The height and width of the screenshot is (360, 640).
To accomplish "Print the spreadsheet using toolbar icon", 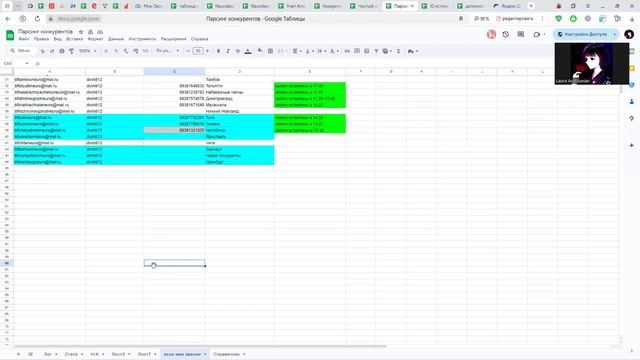I will click(x=62, y=51).
